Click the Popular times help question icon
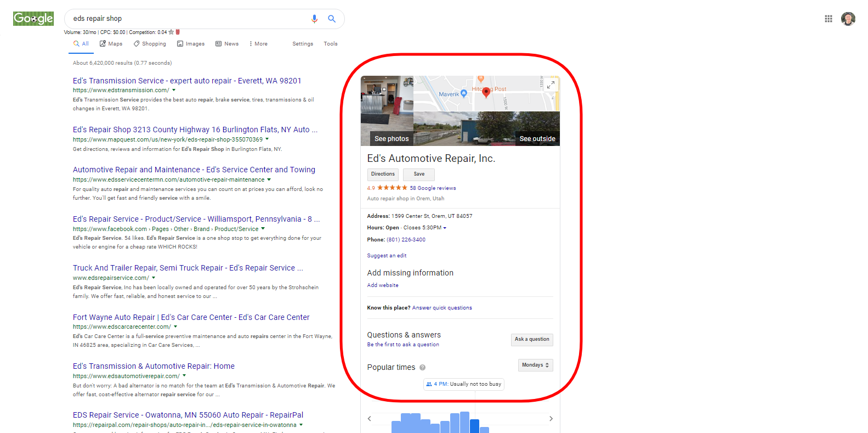This screenshot has width=868, height=433. [422, 368]
